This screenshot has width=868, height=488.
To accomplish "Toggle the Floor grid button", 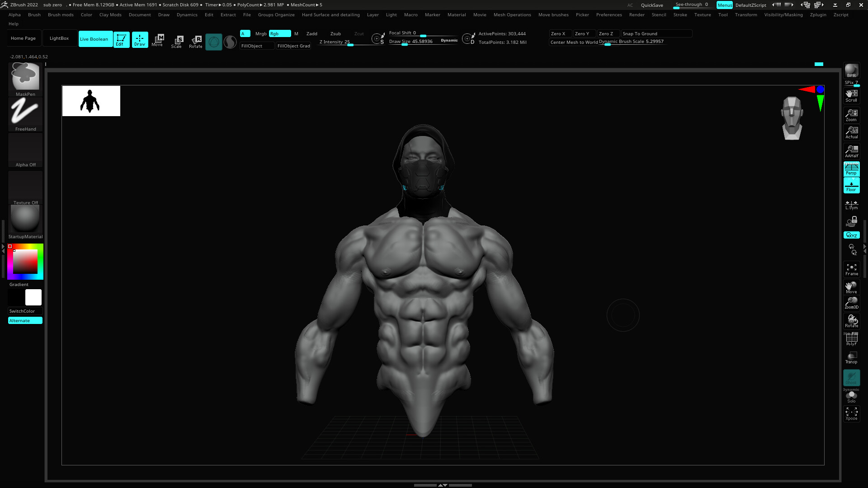I will [x=851, y=185].
